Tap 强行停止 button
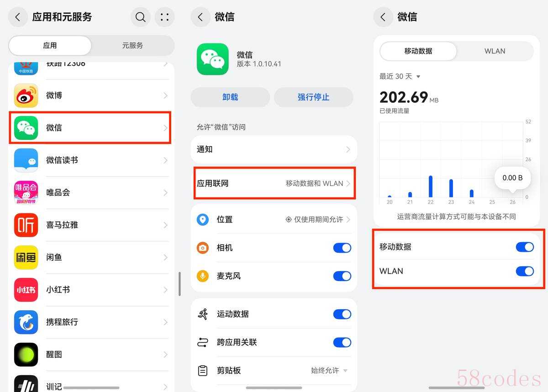 point(314,97)
